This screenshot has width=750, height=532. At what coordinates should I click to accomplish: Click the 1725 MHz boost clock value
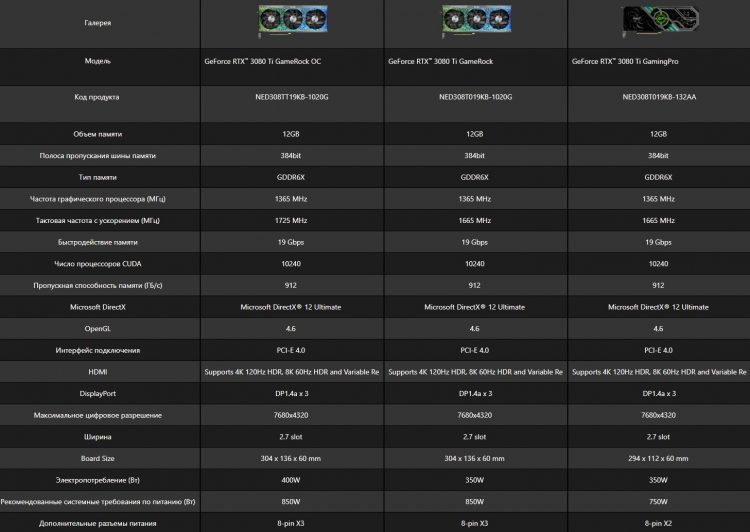[290, 220]
